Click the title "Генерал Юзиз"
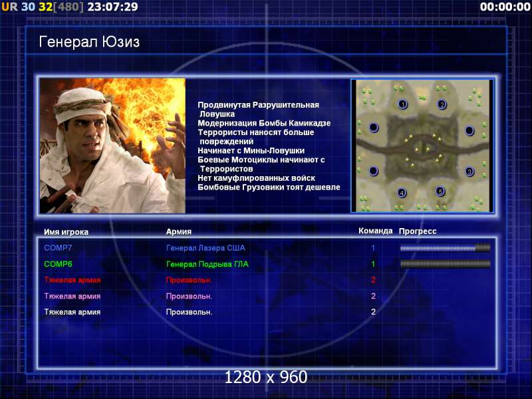The width and height of the screenshot is (532, 399). pyautogui.click(x=89, y=42)
